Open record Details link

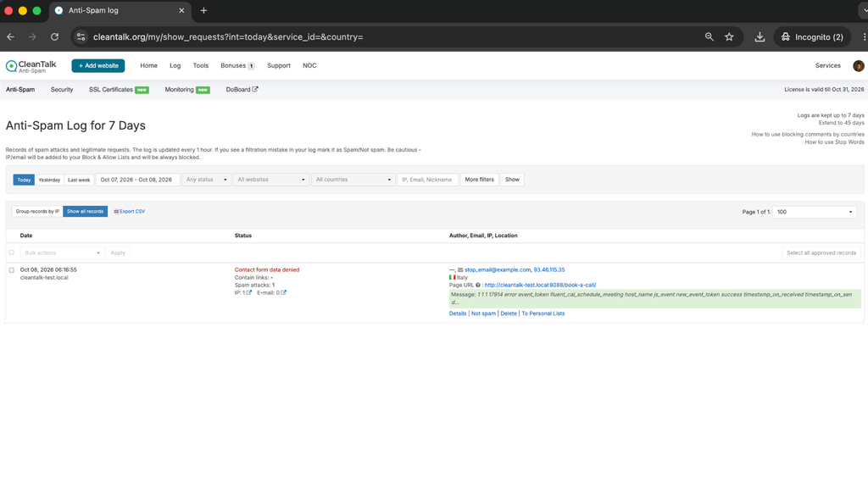coord(458,313)
